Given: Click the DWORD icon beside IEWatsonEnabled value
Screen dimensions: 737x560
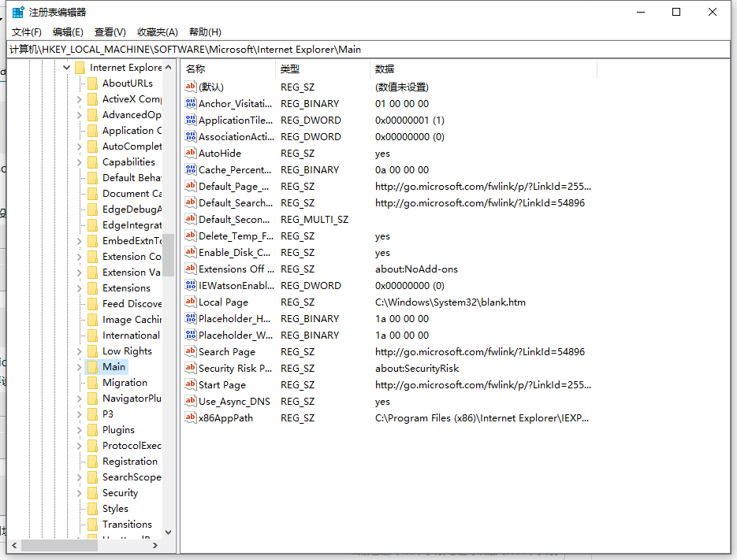Looking at the screenshot, I should click(x=190, y=286).
